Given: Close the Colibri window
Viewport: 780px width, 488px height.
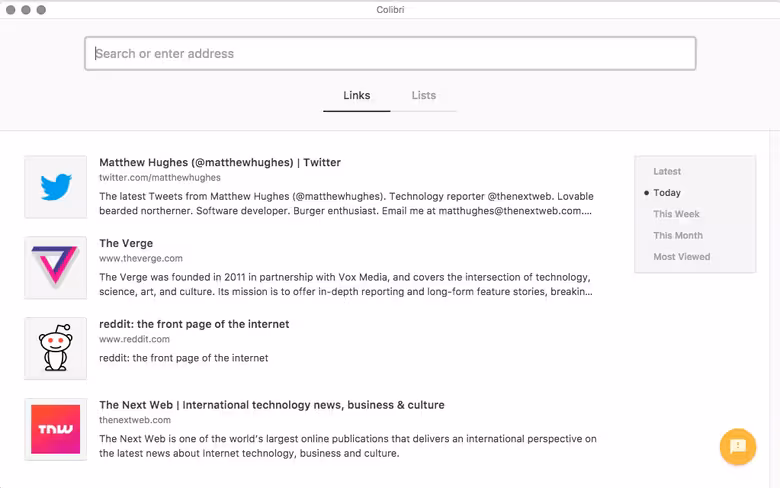Looking at the screenshot, I should (10, 10).
